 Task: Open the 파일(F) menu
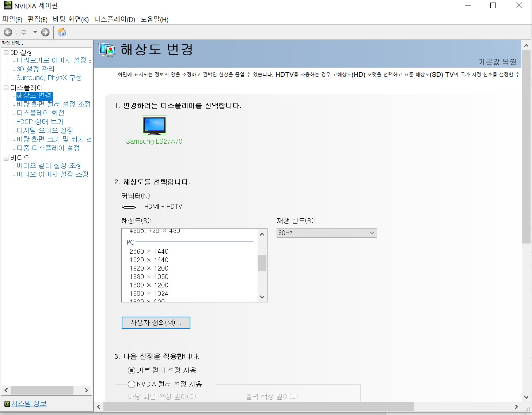(x=12, y=19)
